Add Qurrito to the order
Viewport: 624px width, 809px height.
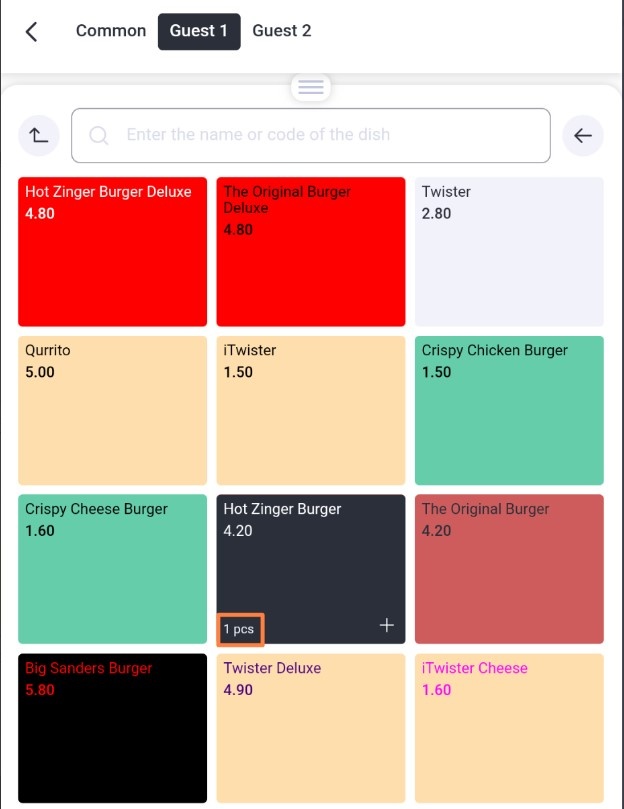pos(113,410)
